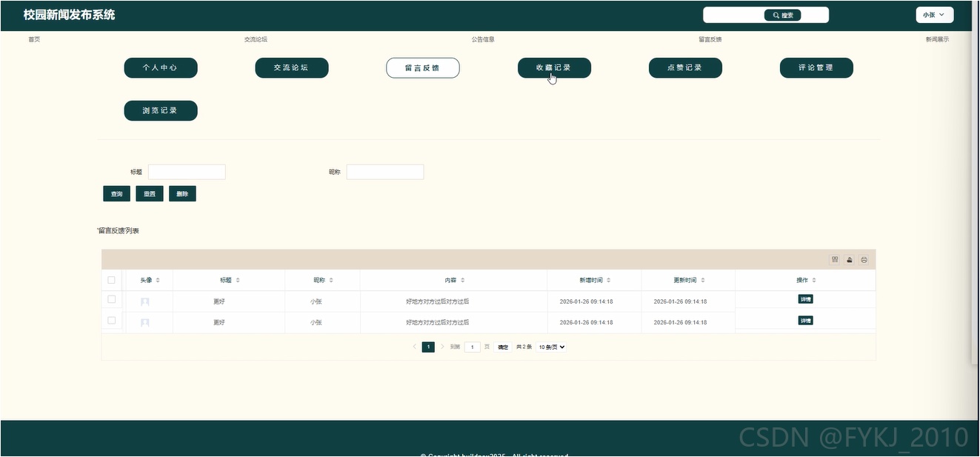Sort by the 操作 column arrows
980x457 pixels.
point(814,280)
